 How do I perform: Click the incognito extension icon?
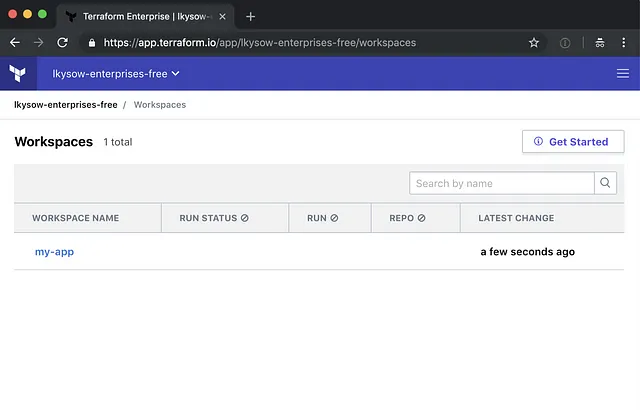tap(600, 42)
